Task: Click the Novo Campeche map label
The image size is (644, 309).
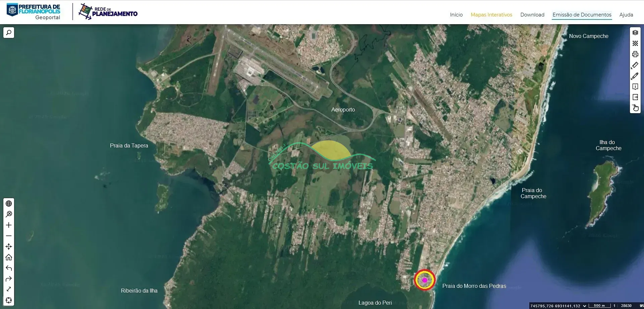Action: [589, 36]
